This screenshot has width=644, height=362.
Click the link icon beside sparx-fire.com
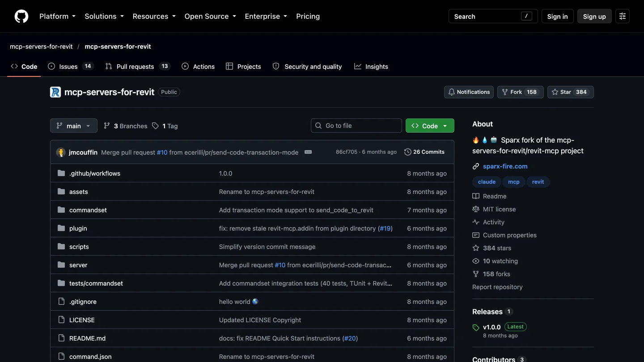[476, 166]
